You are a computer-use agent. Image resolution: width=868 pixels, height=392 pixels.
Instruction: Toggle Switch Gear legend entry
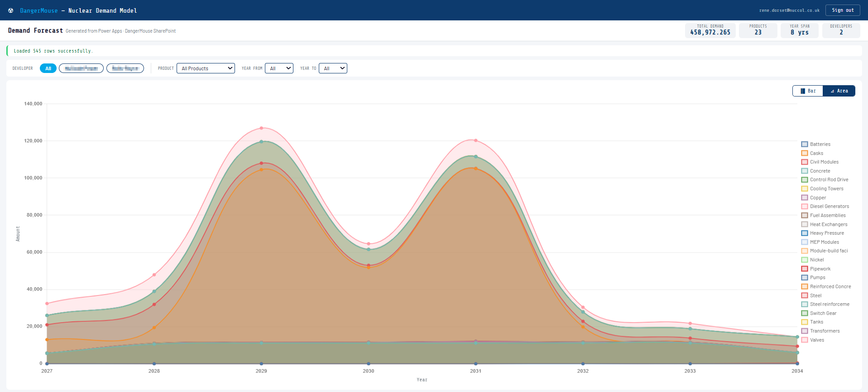click(x=819, y=313)
